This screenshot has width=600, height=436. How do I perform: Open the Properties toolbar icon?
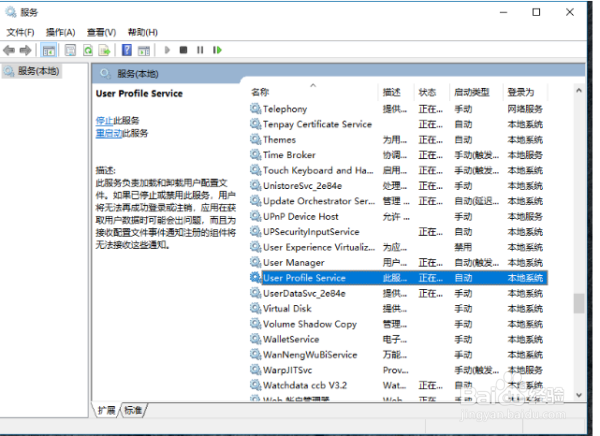click(x=70, y=50)
